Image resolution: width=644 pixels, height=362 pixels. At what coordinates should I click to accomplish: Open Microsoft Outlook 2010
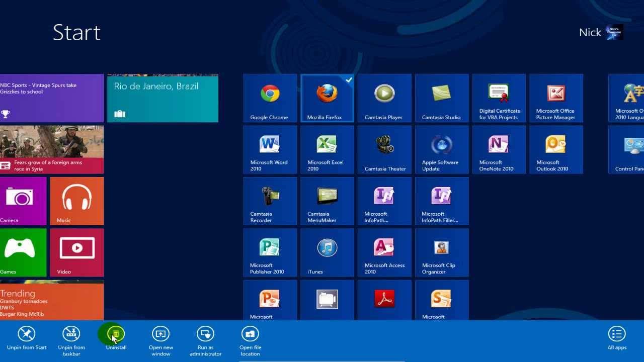click(x=556, y=149)
